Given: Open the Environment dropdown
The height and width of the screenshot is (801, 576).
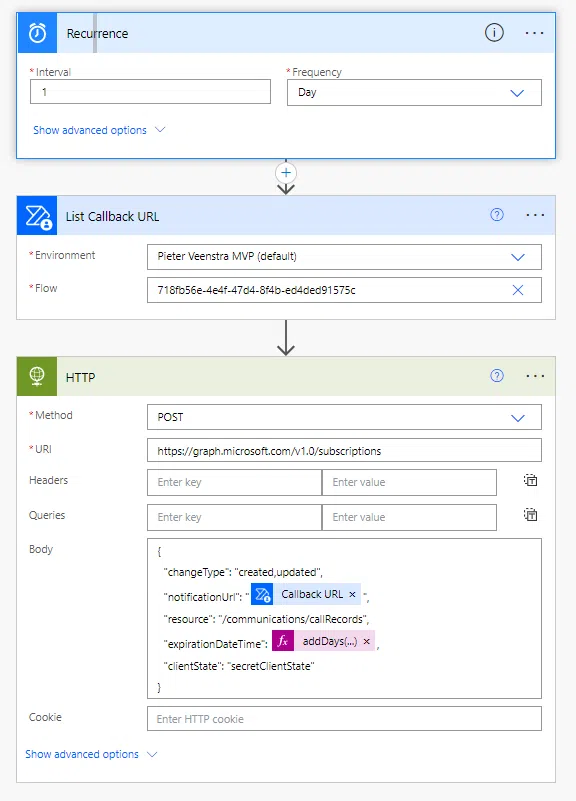Looking at the screenshot, I should pyautogui.click(x=344, y=256).
